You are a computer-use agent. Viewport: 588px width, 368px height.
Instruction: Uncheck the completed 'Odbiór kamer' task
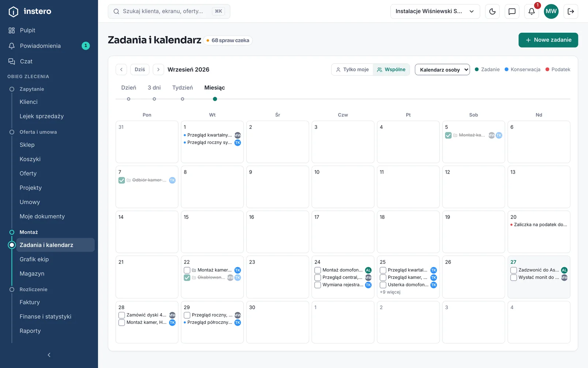122,180
